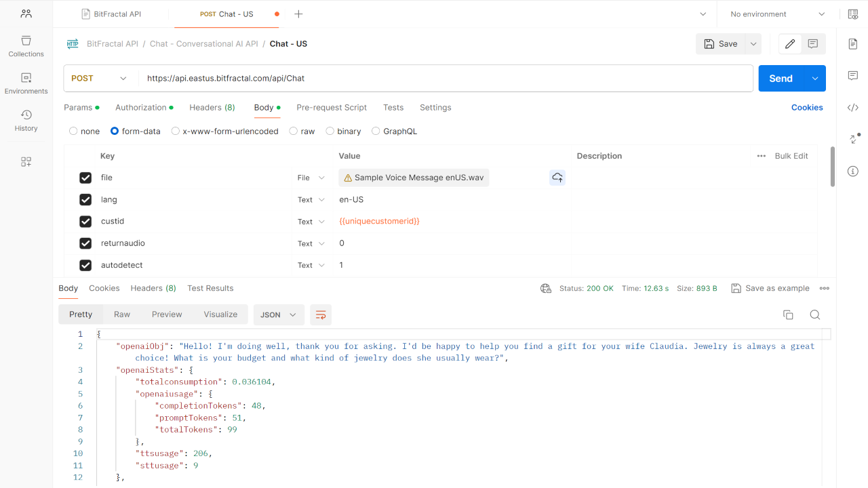Image resolution: width=868 pixels, height=488 pixels.
Task: Open the tab list chevron dropdown
Action: (703, 14)
